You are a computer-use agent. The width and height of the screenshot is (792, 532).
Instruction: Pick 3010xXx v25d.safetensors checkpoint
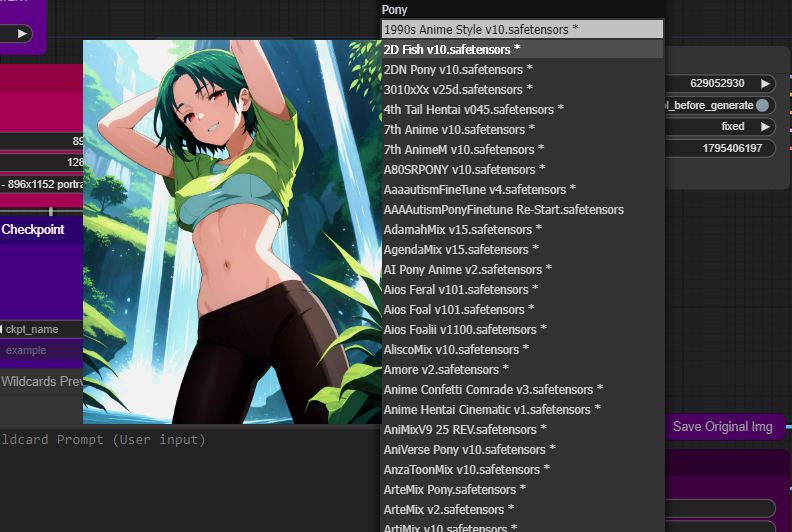point(522,89)
